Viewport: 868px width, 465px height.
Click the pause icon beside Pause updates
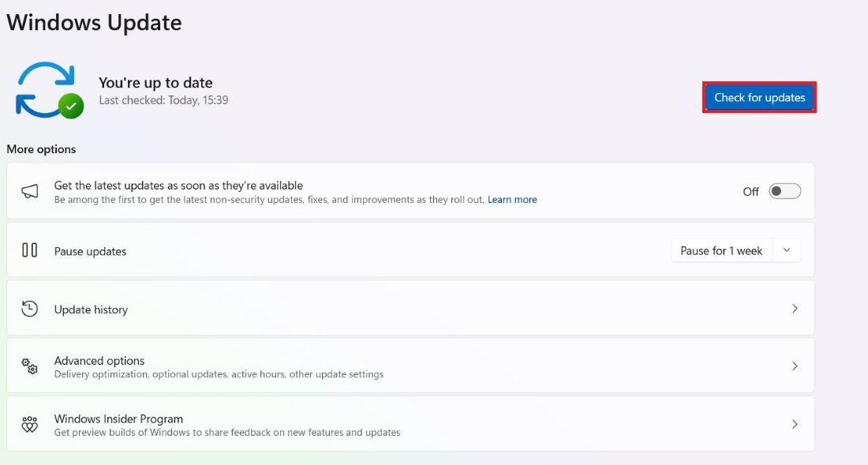click(x=30, y=250)
